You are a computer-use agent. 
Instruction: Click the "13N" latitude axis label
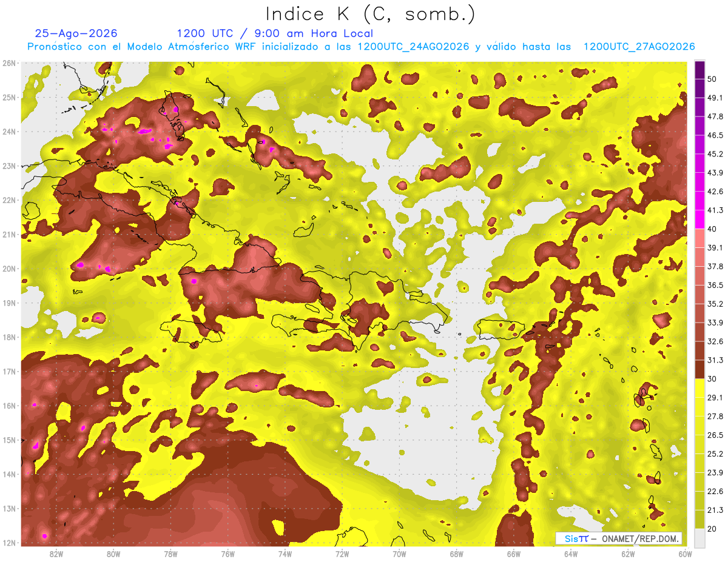pos(9,509)
